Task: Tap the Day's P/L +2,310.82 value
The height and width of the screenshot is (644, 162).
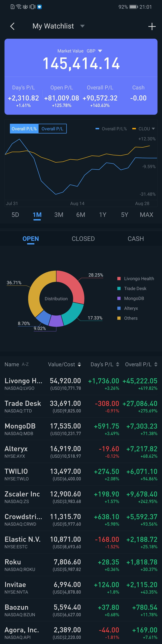Action: (24, 98)
